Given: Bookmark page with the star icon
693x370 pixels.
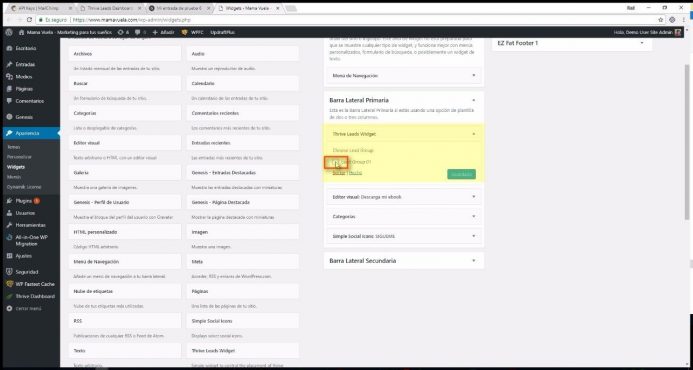Looking at the screenshot, I should pos(661,20).
